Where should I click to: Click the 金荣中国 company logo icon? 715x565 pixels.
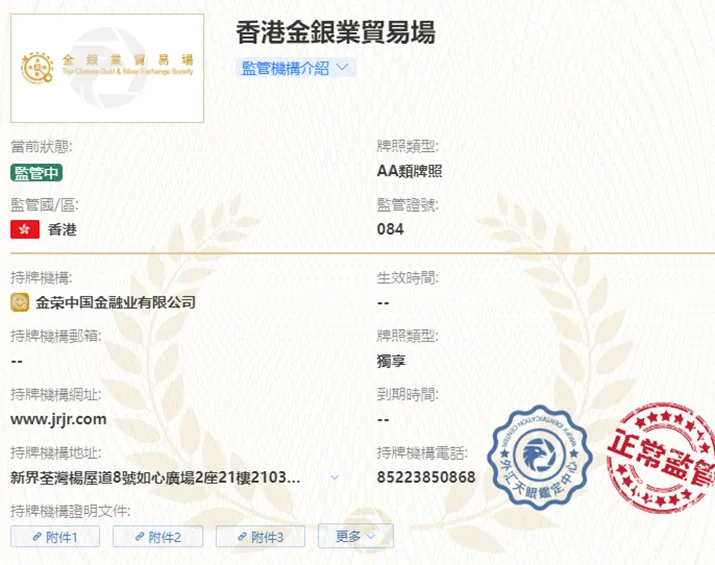click(x=20, y=302)
